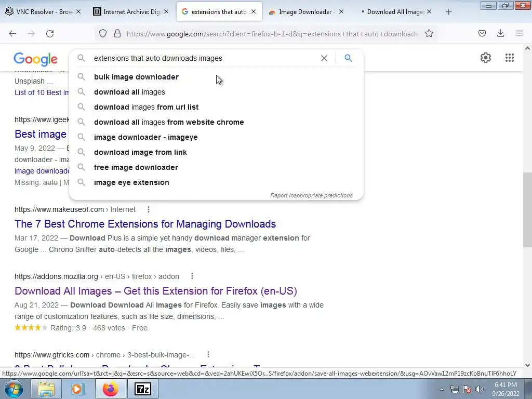Click 'Image downloade' sitelink under igeeks result
The width and height of the screenshot is (532, 399).
42,171
